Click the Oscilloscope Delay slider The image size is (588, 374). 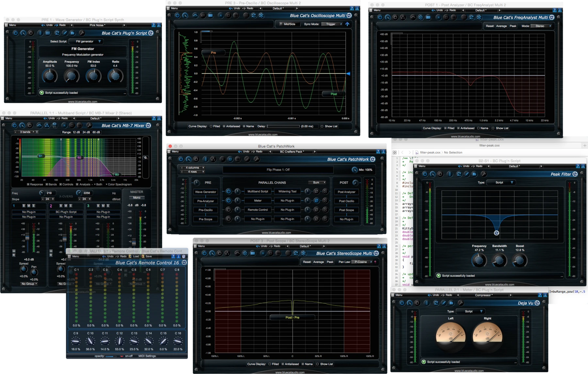283,126
